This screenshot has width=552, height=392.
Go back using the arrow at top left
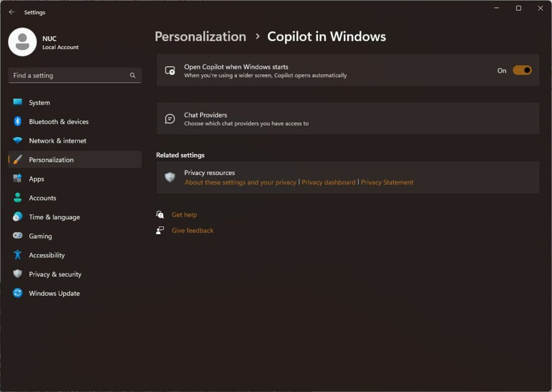(12, 12)
